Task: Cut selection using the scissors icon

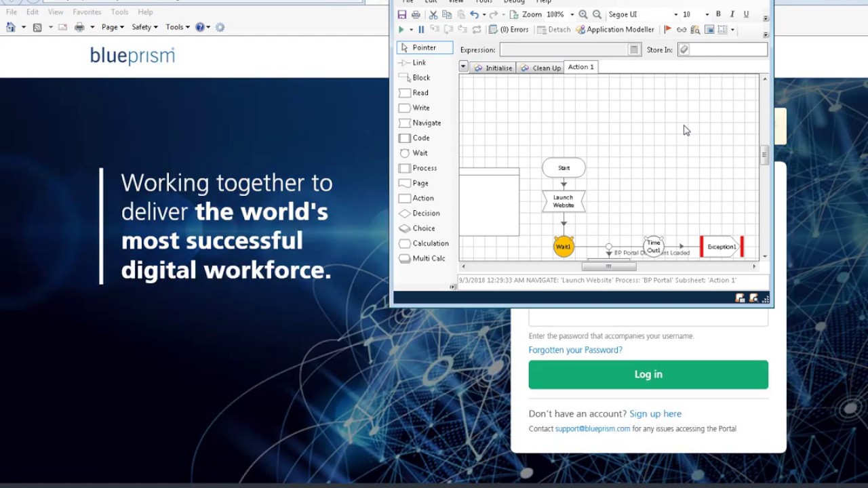Action: 433,14
